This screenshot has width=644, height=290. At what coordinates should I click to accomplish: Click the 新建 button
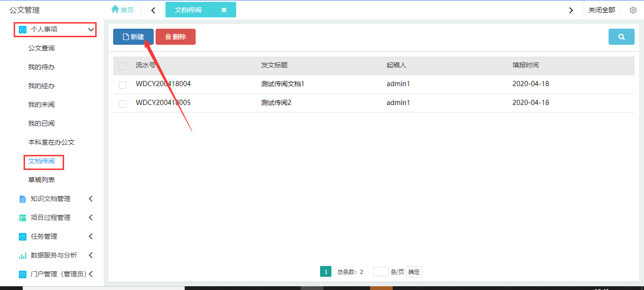click(133, 37)
